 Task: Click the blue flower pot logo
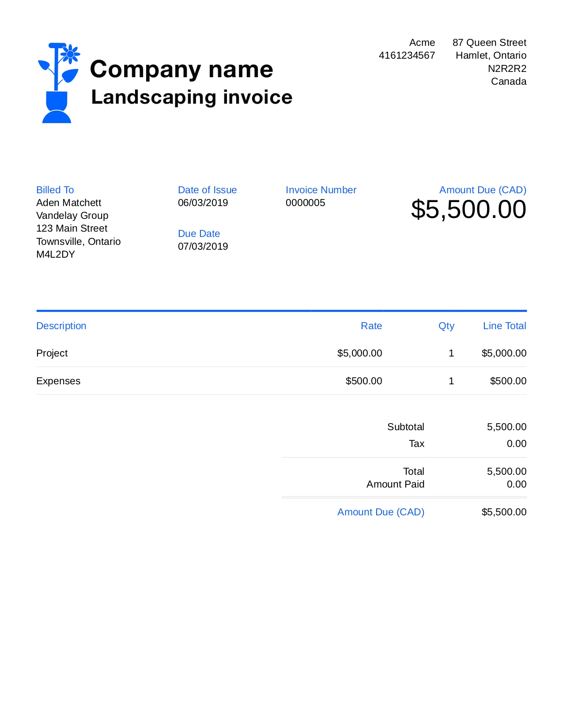(x=59, y=83)
